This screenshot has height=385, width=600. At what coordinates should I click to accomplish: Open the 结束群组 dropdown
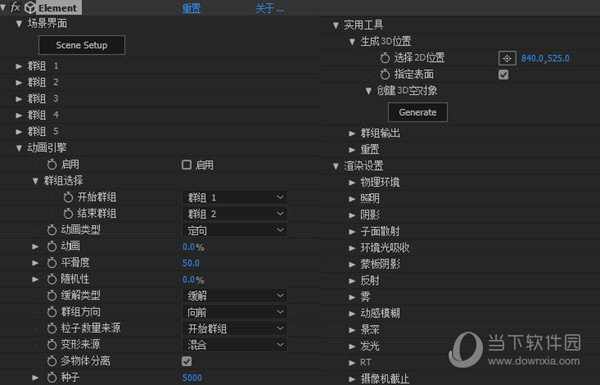tap(235, 214)
